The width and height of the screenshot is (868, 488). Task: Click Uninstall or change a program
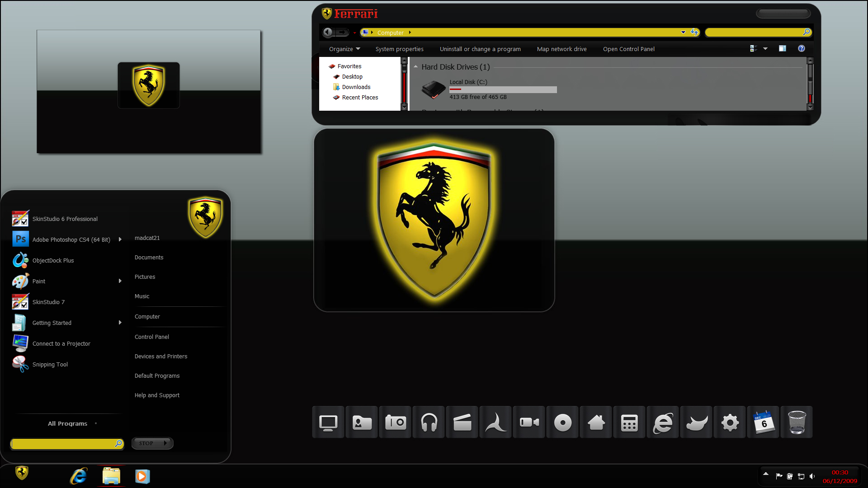pos(480,49)
